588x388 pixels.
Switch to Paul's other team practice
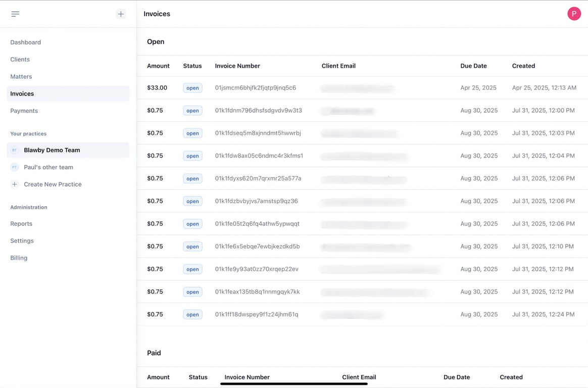pos(68,167)
